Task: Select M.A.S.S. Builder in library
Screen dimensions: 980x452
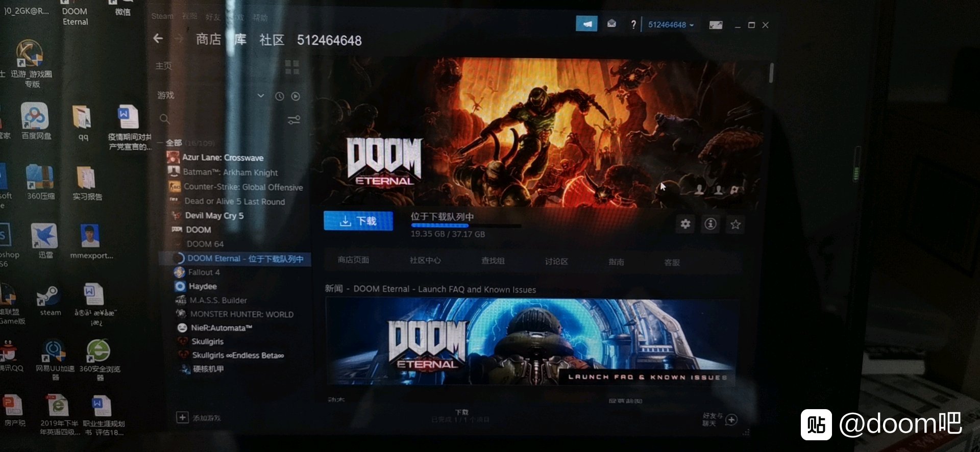Action: (x=218, y=300)
